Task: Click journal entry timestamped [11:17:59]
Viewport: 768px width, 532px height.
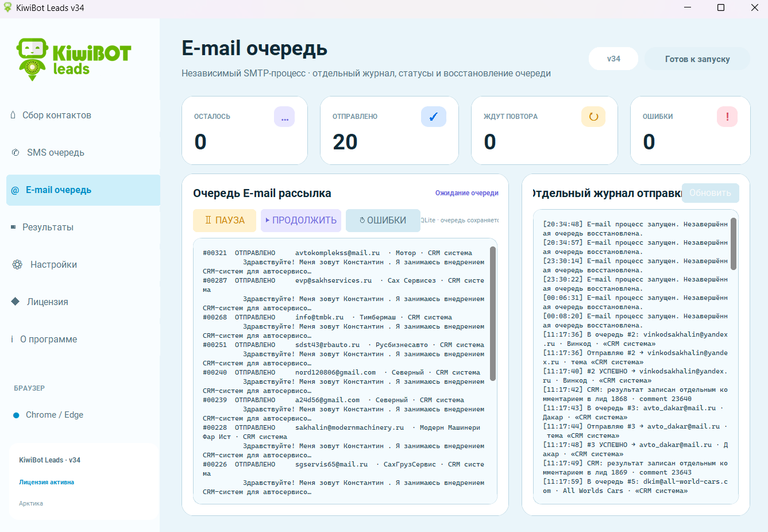Action: [x=635, y=486]
